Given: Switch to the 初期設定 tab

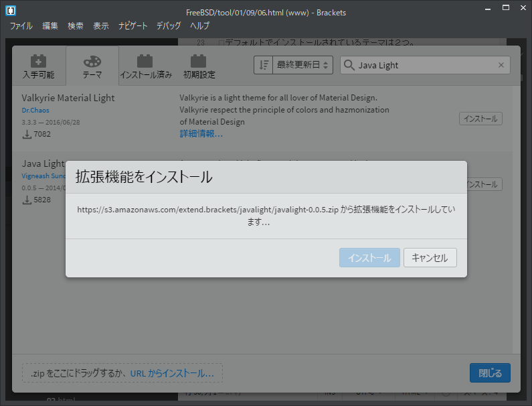Looking at the screenshot, I should pos(199,66).
